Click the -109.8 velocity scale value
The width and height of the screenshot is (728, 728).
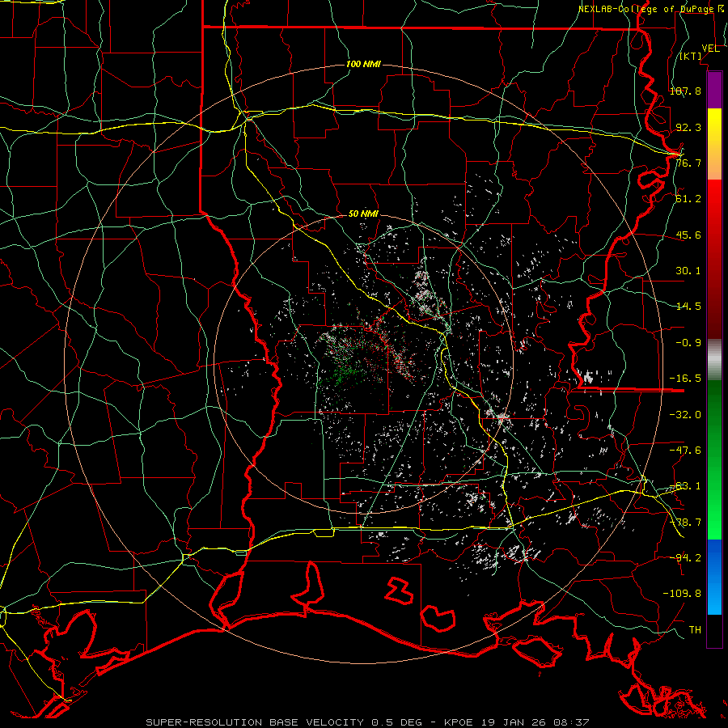pos(682,594)
